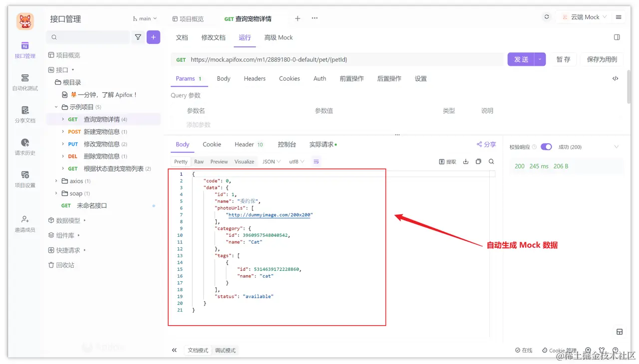Open the utf8 encoding dropdown
Image resolution: width=639 pixels, height=364 pixels.
pyautogui.click(x=297, y=162)
